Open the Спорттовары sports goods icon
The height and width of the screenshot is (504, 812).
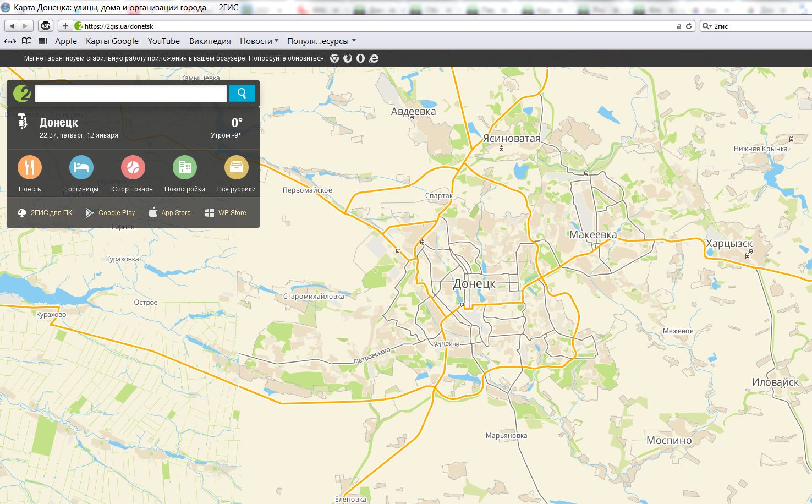pyautogui.click(x=133, y=167)
